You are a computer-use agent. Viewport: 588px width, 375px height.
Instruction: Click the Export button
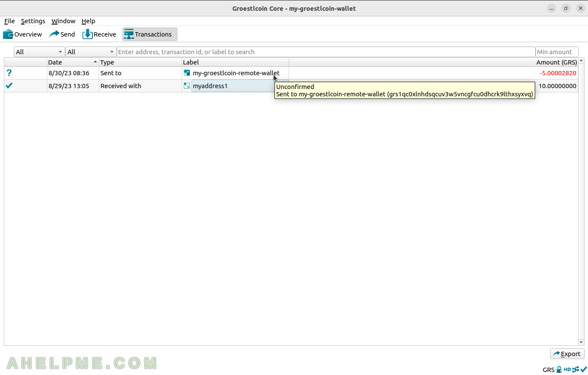point(567,354)
